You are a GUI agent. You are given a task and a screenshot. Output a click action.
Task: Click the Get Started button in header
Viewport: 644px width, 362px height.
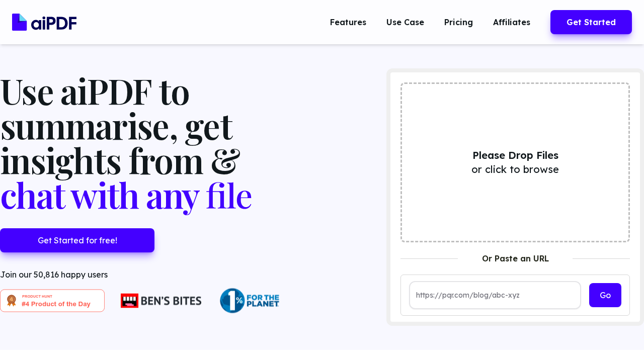pos(591,22)
